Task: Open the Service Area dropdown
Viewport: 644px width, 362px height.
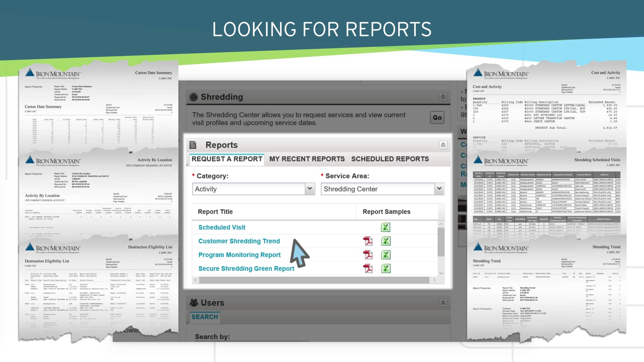Action: coord(439,189)
